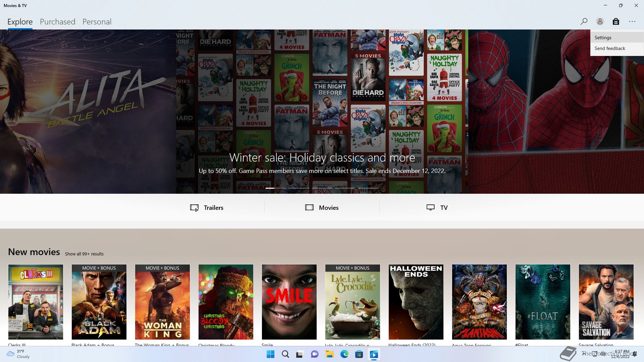Open the search magnifier icon
The height and width of the screenshot is (362, 644).
pyautogui.click(x=584, y=21)
